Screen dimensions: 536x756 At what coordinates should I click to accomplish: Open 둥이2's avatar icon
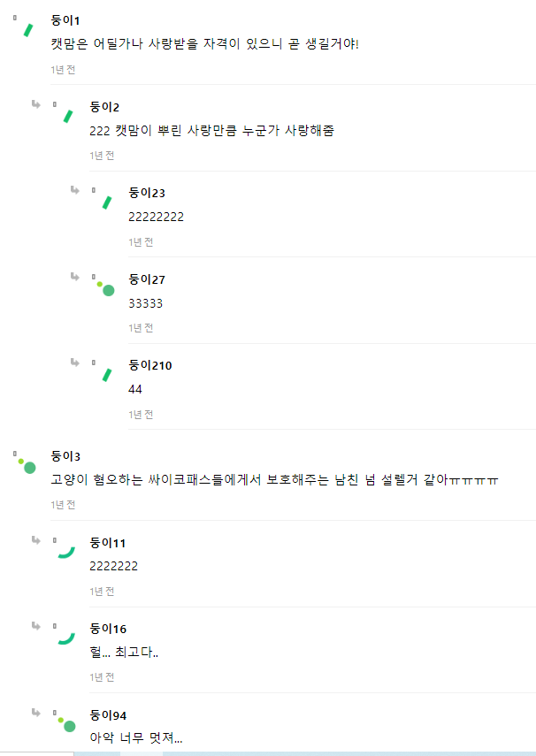coord(65,116)
